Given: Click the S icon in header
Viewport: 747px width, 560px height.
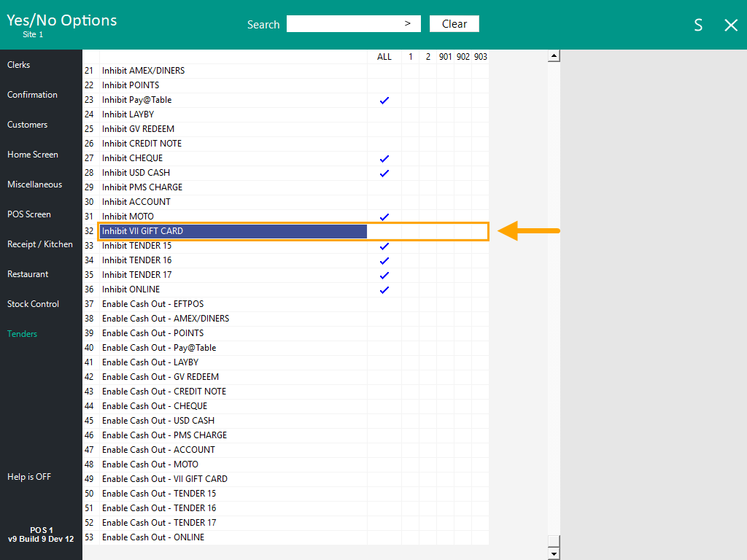Looking at the screenshot, I should pyautogui.click(x=698, y=26).
